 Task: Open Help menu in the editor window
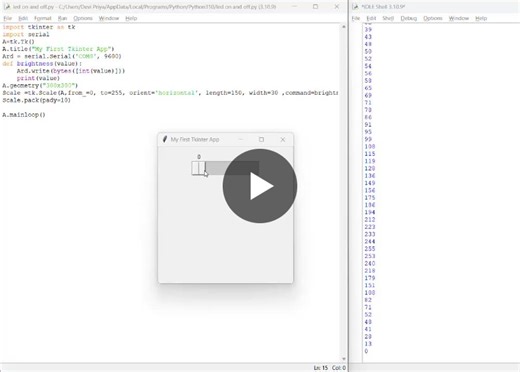click(x=131, y=18)
